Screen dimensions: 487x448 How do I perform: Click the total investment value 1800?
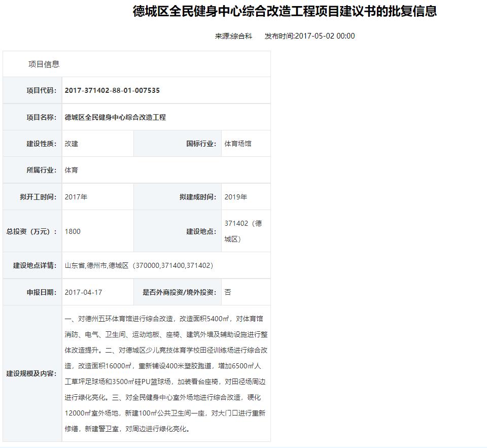[72, 231]
